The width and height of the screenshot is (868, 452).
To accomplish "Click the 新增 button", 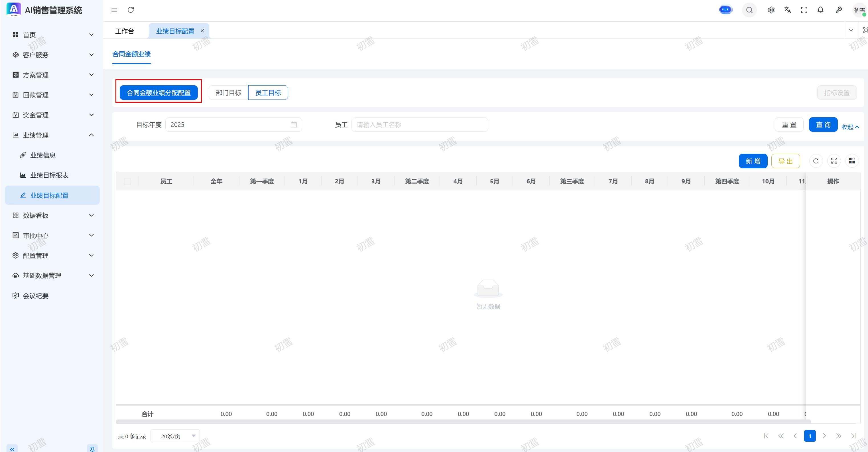I will click(753, 161).
